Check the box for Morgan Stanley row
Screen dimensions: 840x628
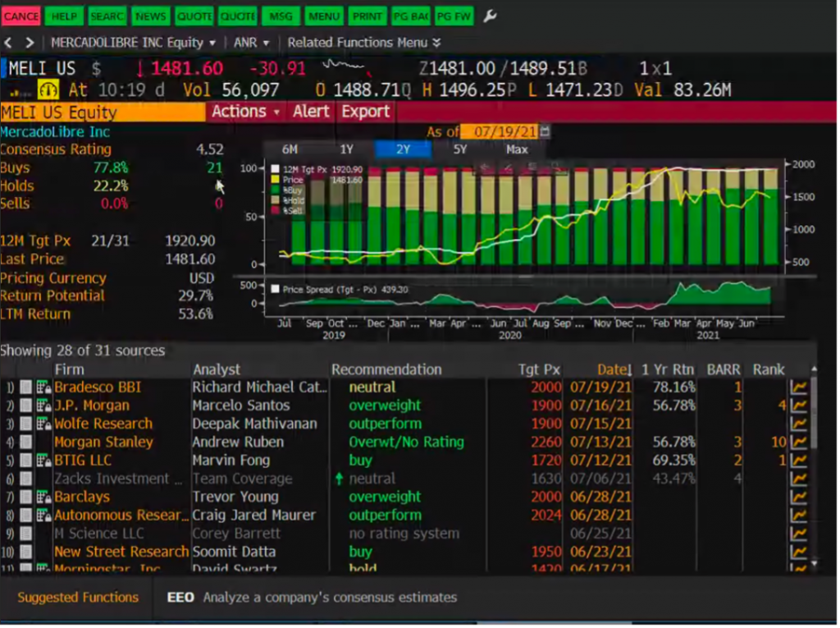(25, 443)
